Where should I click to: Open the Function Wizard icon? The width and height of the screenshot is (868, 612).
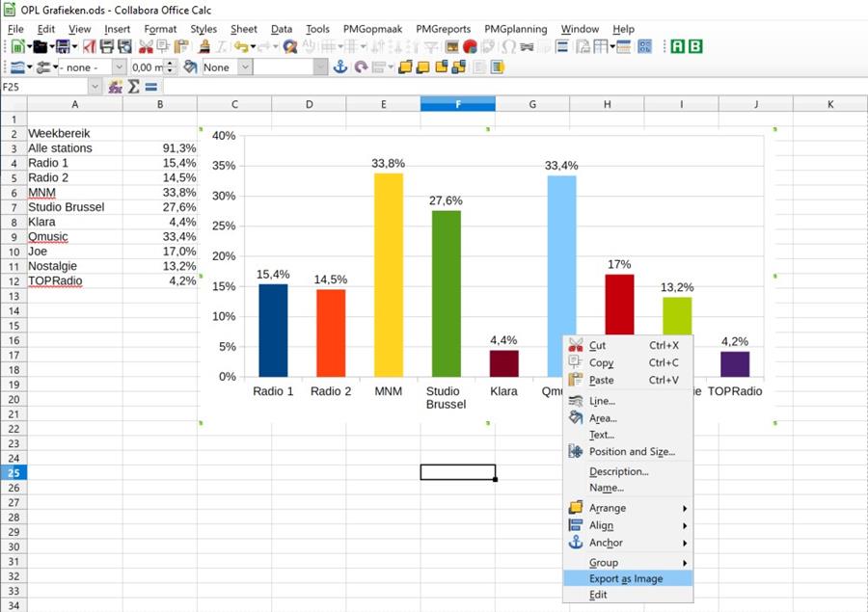pos(115,87)
